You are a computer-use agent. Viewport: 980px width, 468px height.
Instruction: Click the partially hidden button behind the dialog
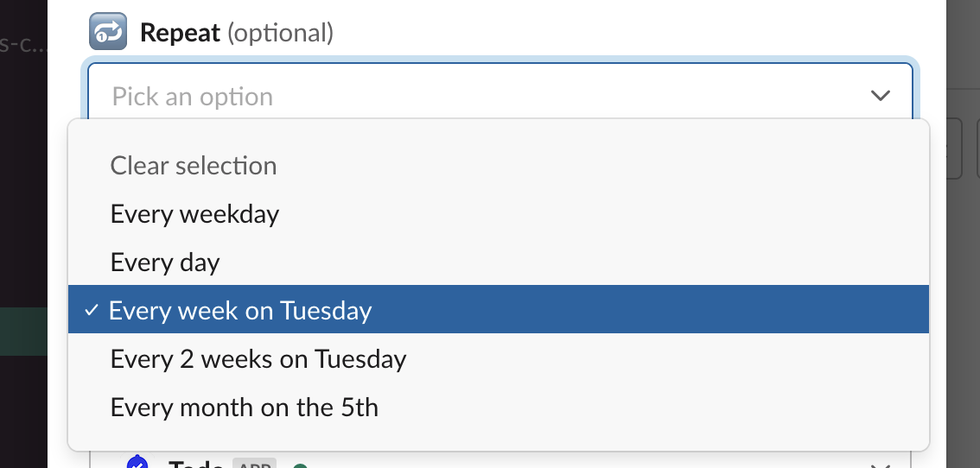click(954, 149)
